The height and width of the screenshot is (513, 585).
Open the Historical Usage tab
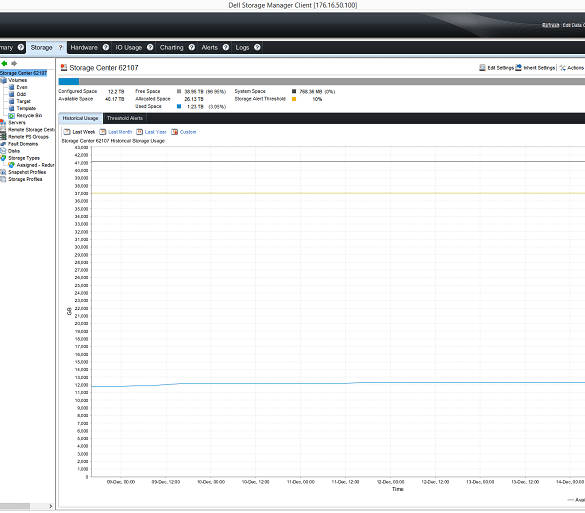80,118
